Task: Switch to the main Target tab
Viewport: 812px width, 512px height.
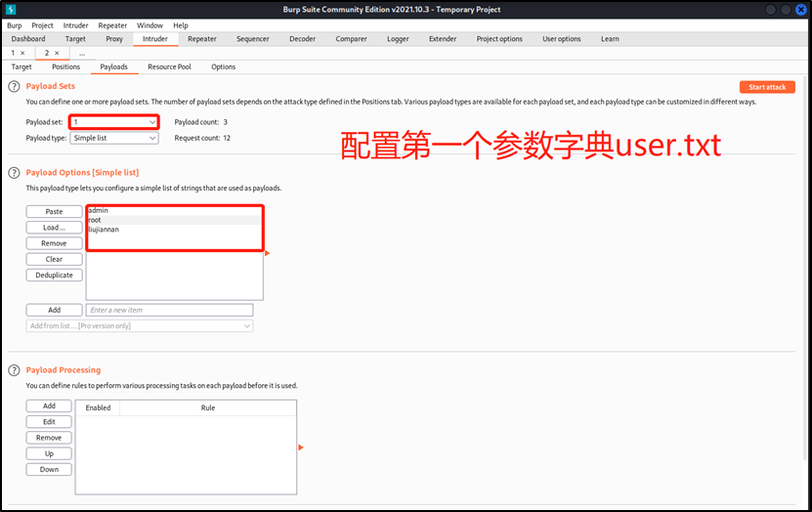Action: (75, 39)
